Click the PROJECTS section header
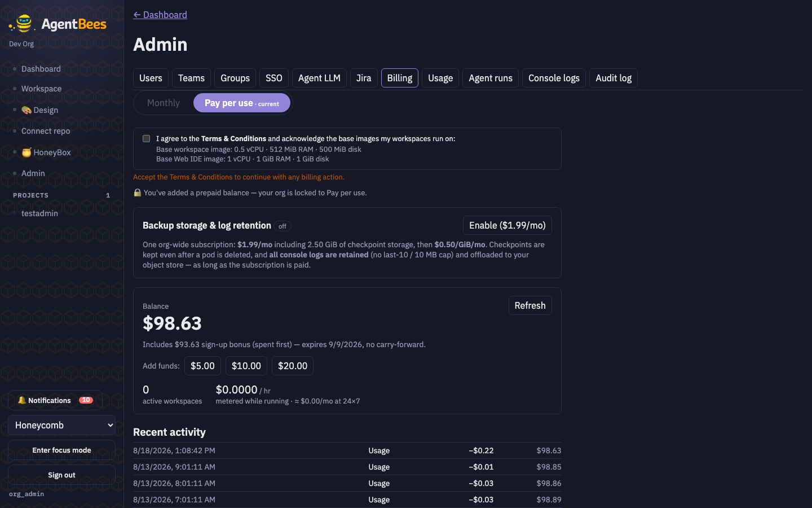Screen dimensions: 812x508 pyautogui.click(x=31, y=195)
